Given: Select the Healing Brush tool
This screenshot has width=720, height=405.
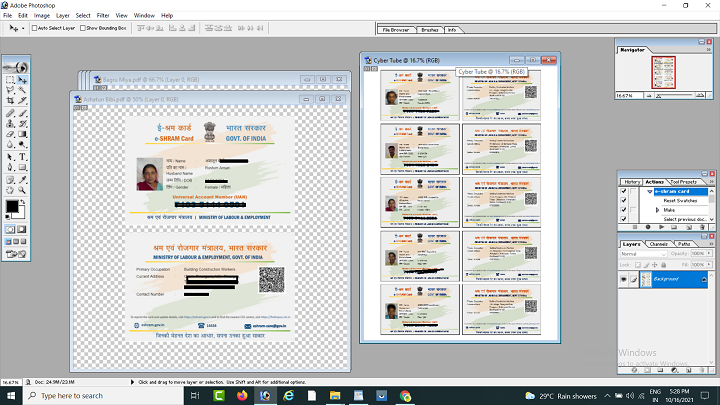Looking at the screenshot, I should point(10,113).
